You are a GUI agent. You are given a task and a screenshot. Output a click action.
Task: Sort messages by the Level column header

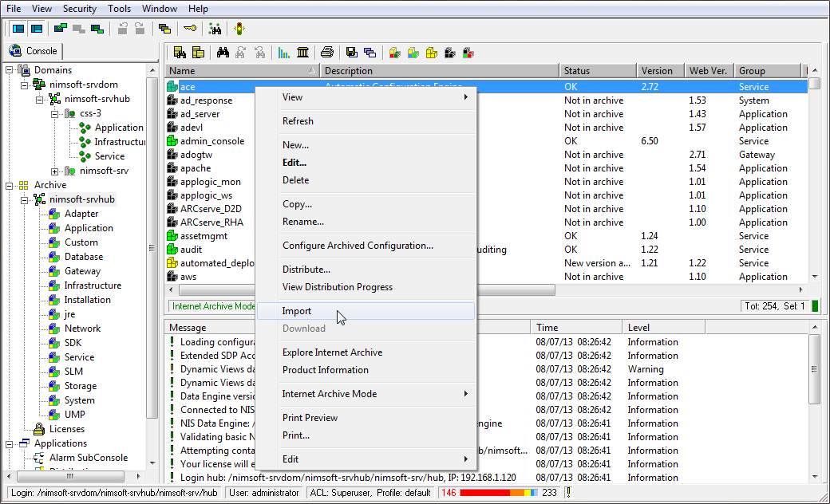664,328
